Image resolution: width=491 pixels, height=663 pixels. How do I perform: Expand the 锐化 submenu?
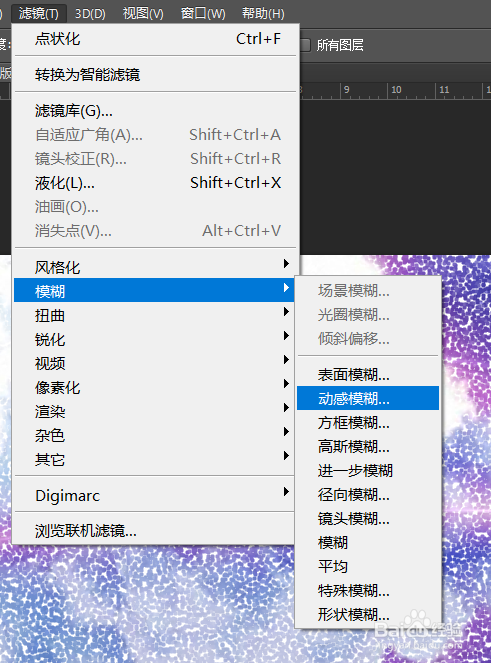154,340
